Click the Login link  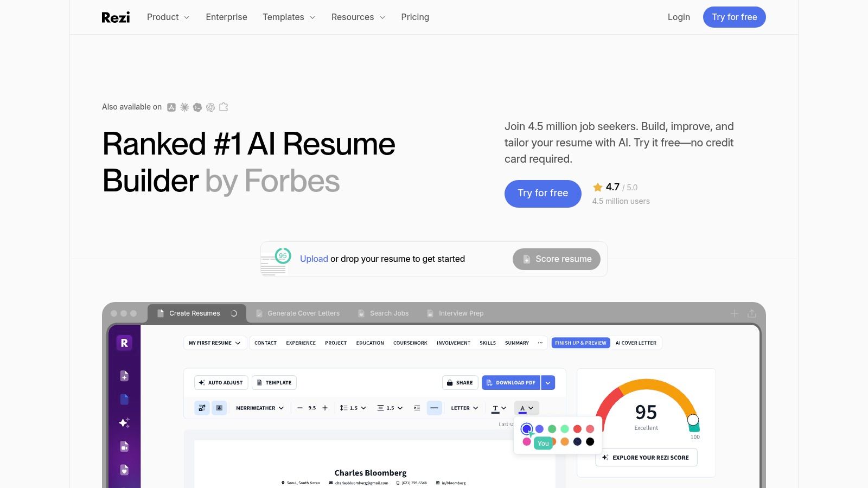pyautogui.click(x=679, y=17)
